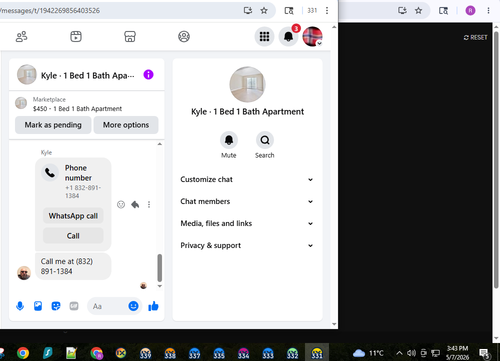
Task: Open account dropdown arrow on profile picture
Action: [x=319, y=43]
